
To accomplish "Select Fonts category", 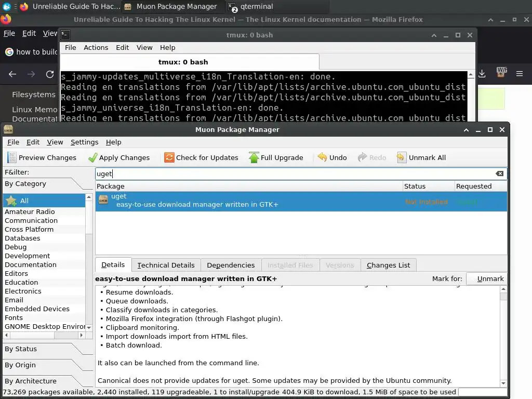I will (x=44, y=317).
